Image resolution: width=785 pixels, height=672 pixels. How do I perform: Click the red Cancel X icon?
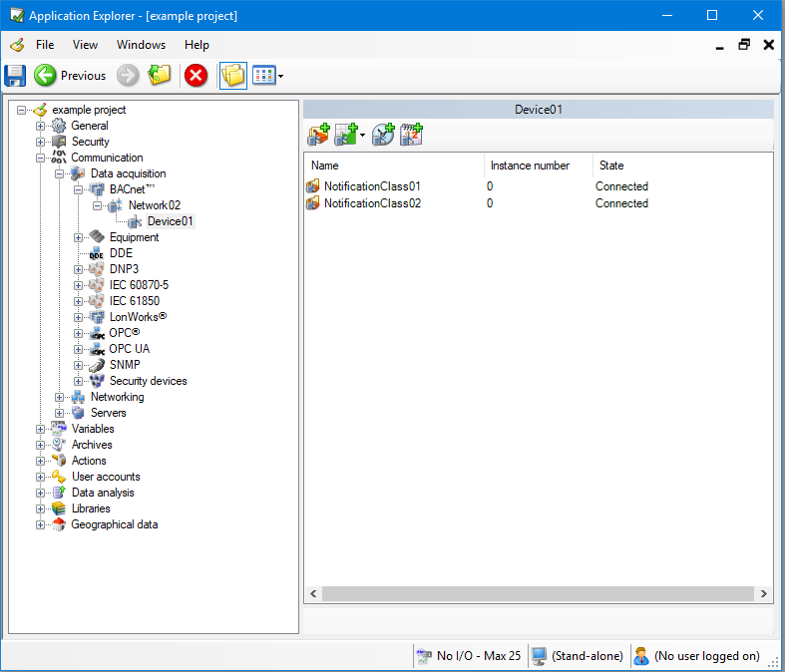(196, 76)
